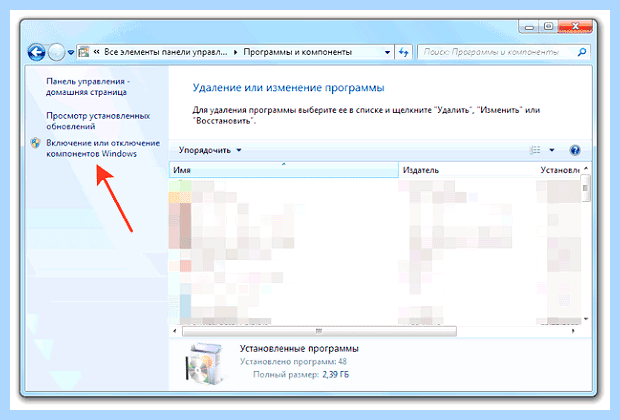Click heading 'Удаление или изменение программы'

coord(288,87)
